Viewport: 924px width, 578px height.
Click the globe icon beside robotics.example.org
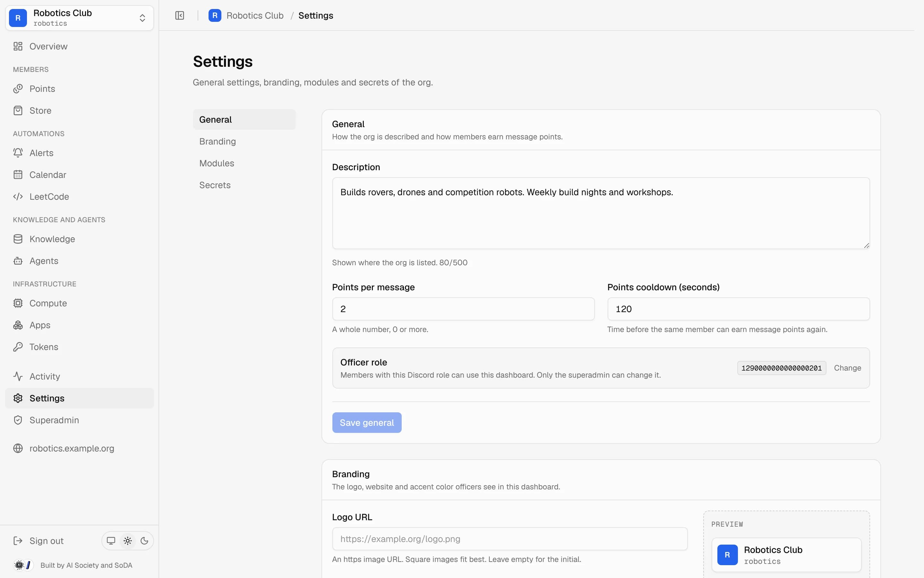pyautogui.click(x=18, y=448)
